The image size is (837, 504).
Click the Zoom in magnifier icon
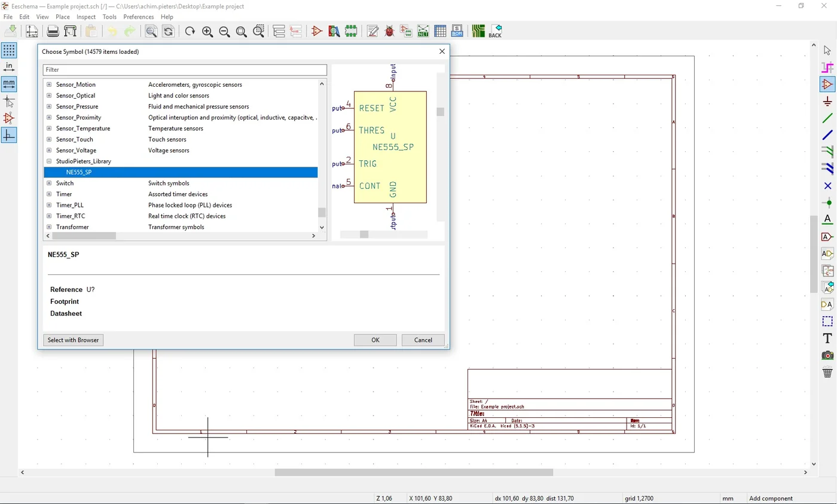point(207,31)
